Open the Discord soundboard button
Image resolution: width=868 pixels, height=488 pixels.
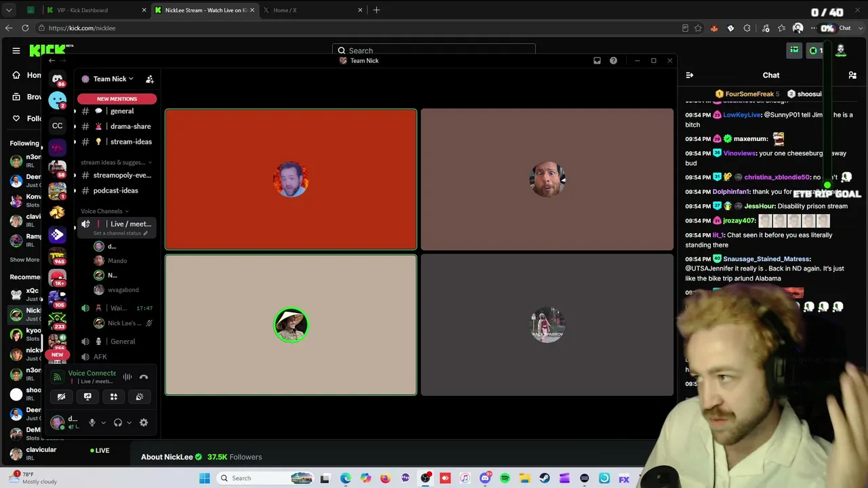tap(140, 396)
